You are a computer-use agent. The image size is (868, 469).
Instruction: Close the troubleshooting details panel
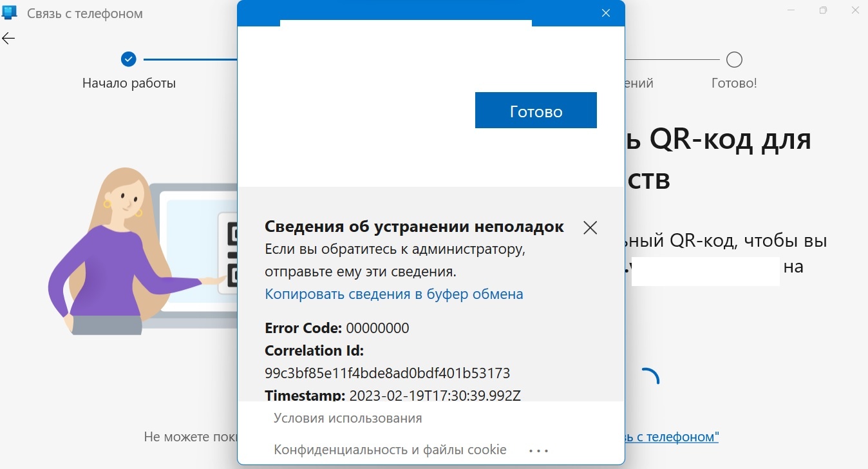point(590,227)
